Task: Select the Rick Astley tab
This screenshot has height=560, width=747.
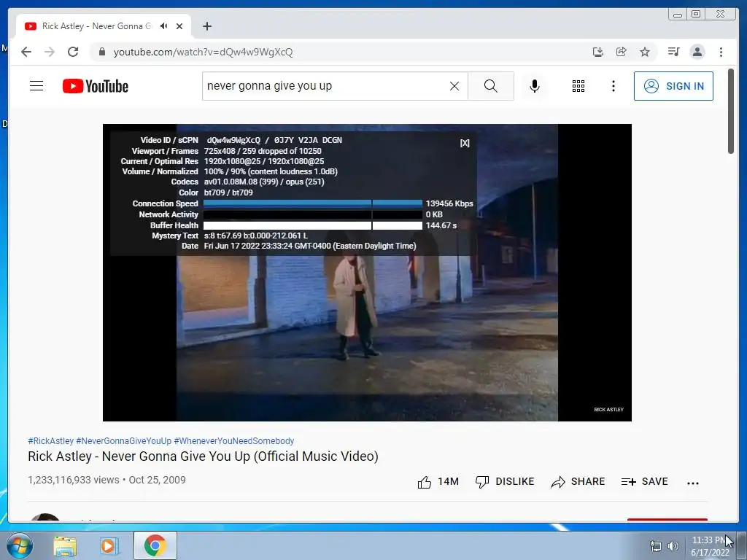Action: (x=96, y=26)
